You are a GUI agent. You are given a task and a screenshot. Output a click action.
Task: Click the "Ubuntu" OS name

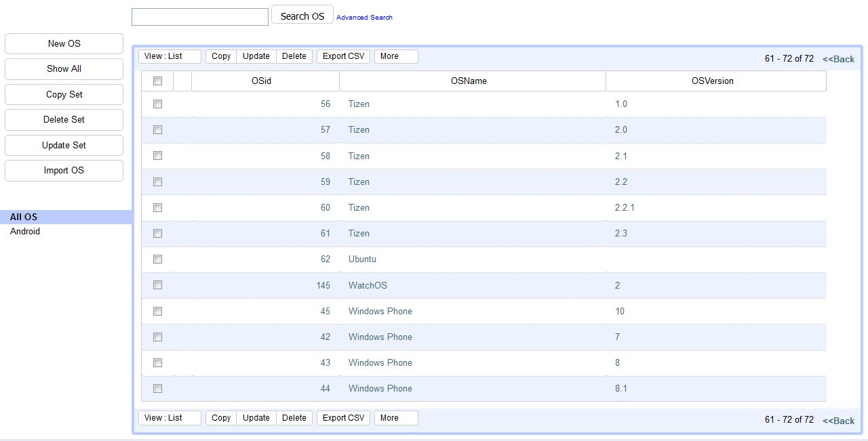tap(362, 259)
